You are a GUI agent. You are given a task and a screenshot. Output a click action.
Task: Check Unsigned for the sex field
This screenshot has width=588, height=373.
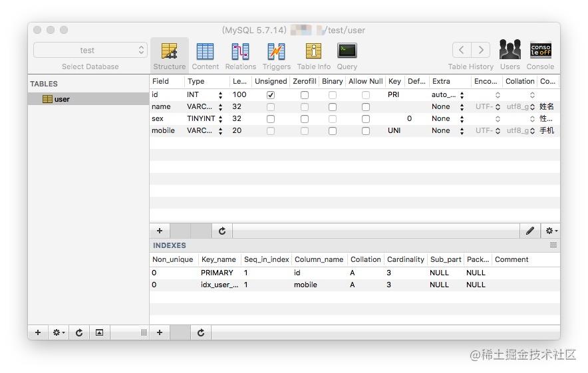(x=270, y=119)
